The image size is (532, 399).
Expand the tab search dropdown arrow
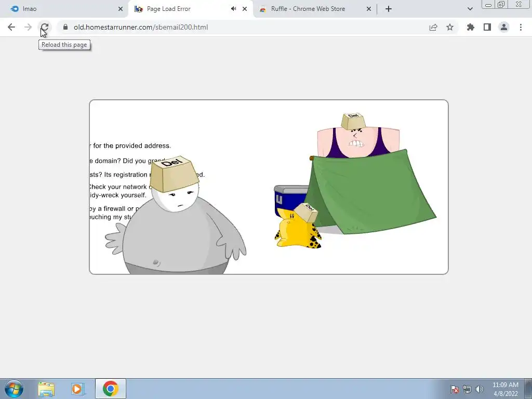(470, 9)
